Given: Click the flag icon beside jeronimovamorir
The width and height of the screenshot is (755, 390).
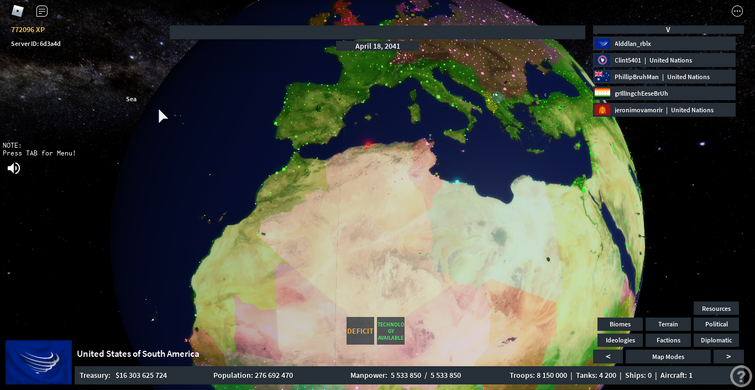Looking at the screenshot, I should coord(602,110).
